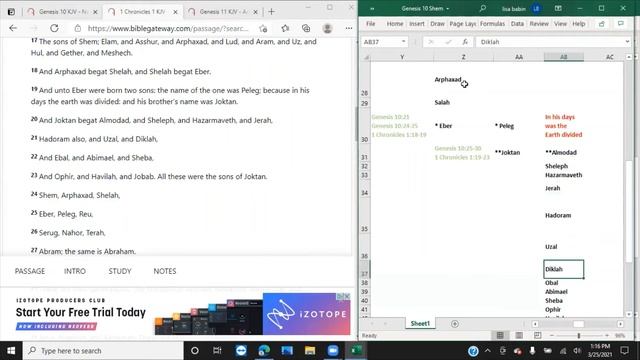640x360 pixels.
Task: Expand the formula bar chevron
Action: coord(627,42)
